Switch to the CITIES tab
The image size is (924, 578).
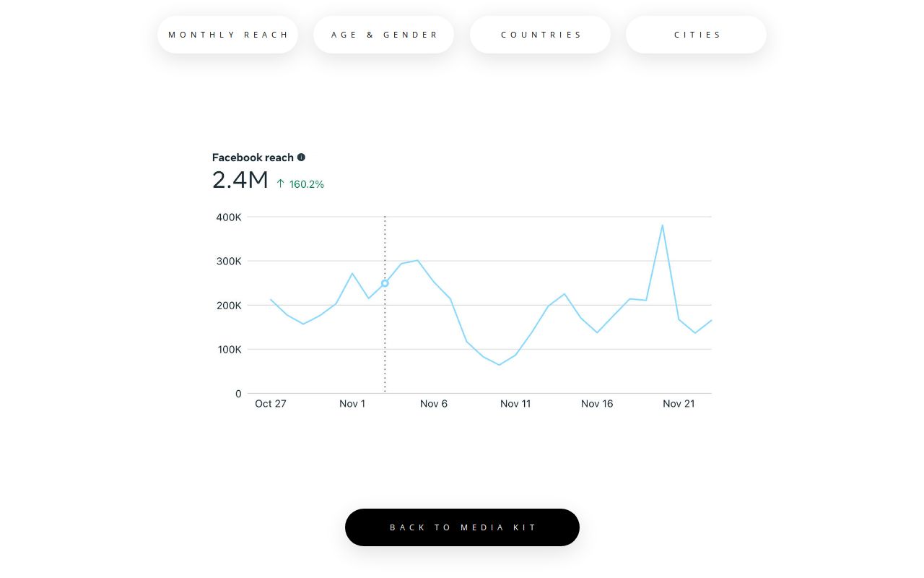pyautogui.click(x=696, y=34)
